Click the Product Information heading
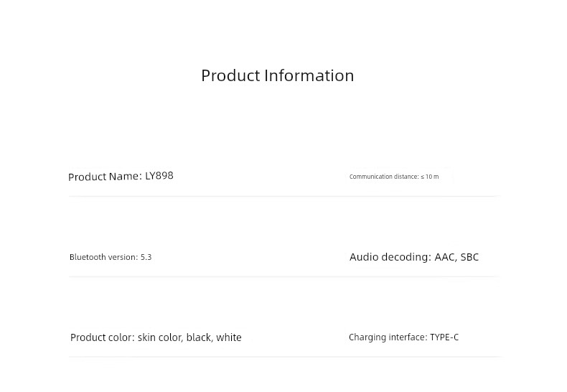567x392 pixels. [277, 76]
